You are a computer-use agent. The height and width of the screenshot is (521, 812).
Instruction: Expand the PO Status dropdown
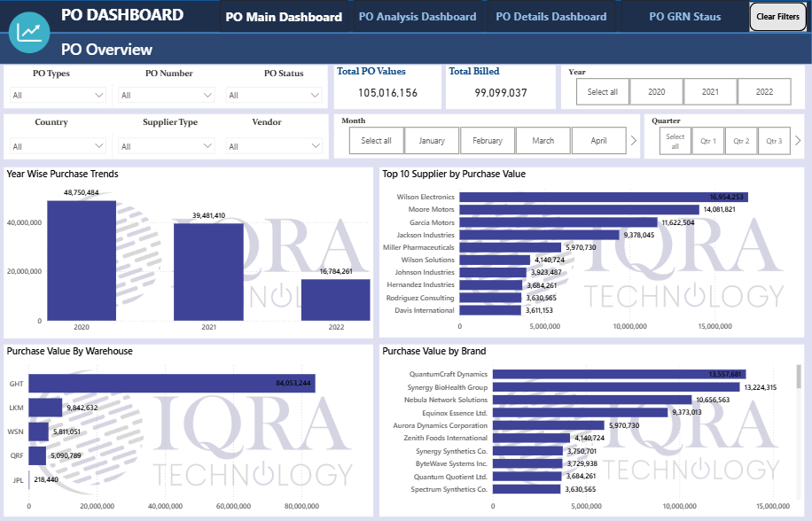[274, 95]
